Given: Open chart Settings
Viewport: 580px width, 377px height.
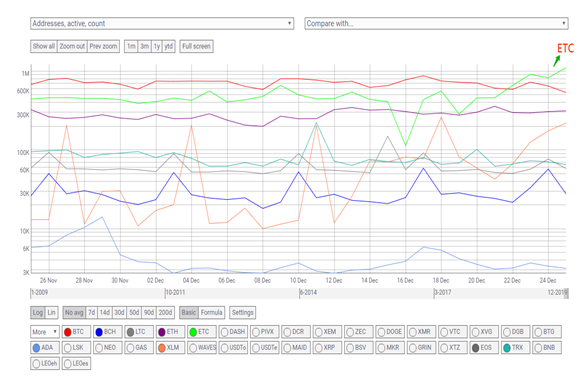Looking at the screenshot, I should pyautogui.click(x=242, y=313).
